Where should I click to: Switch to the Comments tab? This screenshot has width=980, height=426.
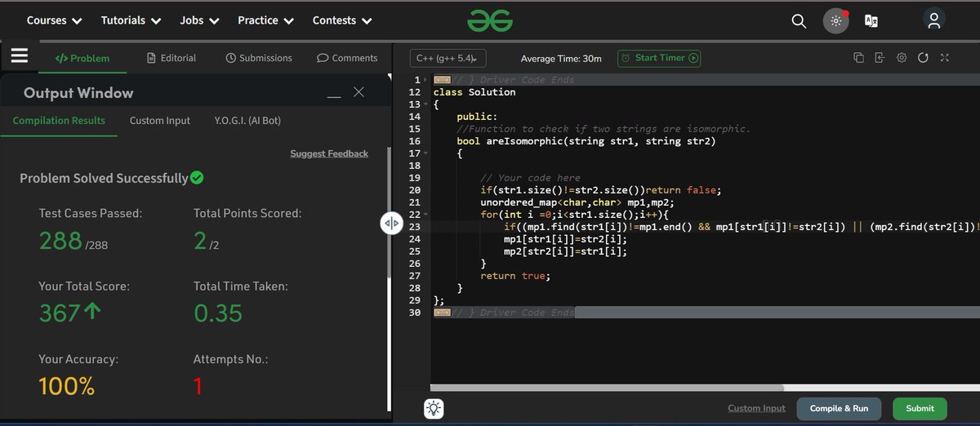click(x=347, y=58)
